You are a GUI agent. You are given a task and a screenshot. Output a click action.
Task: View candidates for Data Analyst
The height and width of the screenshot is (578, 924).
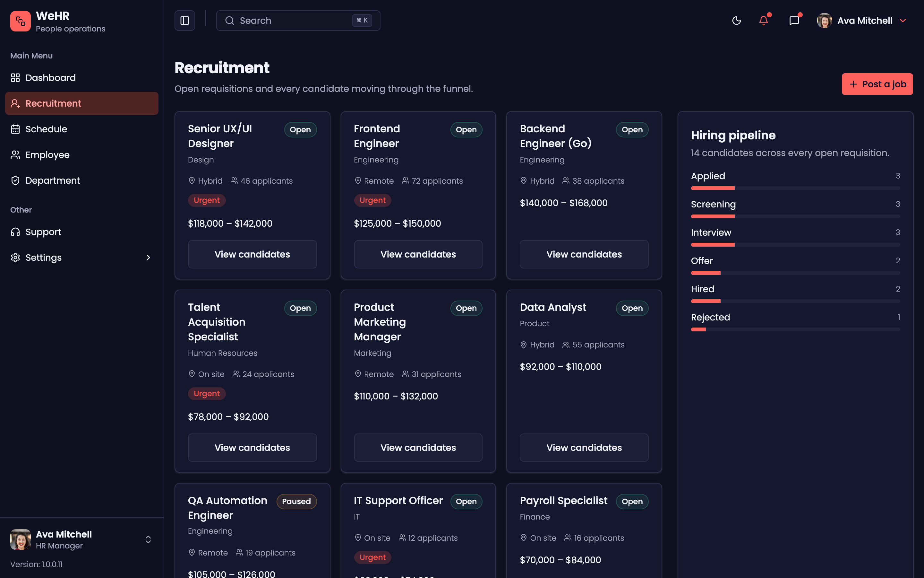pyautogui.click(x=584, y=448)
